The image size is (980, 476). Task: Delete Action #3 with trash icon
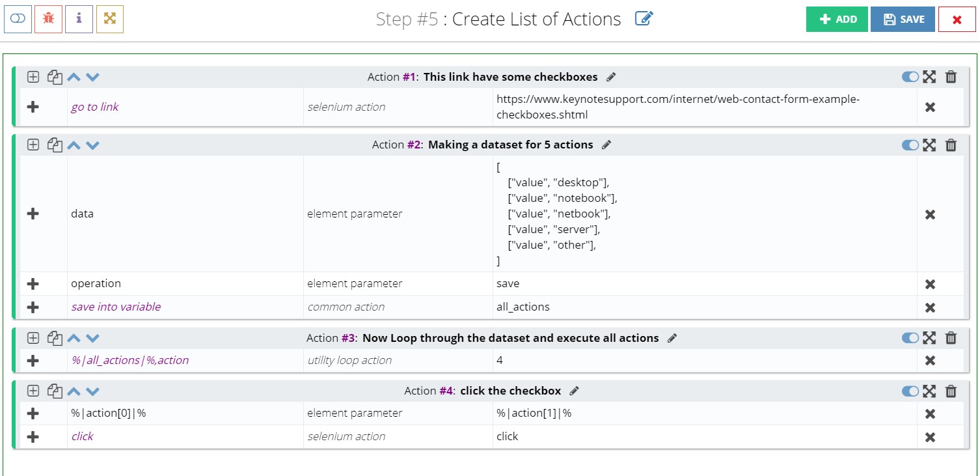pos(951,338)
